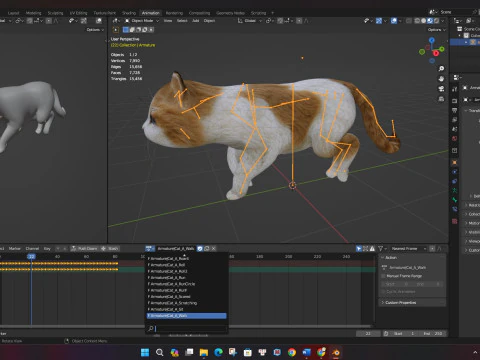Image resolution: width=480 pixels, height=360 pixels.
Task: Open the View Layer properties tab
Action: tap(455, 119)
